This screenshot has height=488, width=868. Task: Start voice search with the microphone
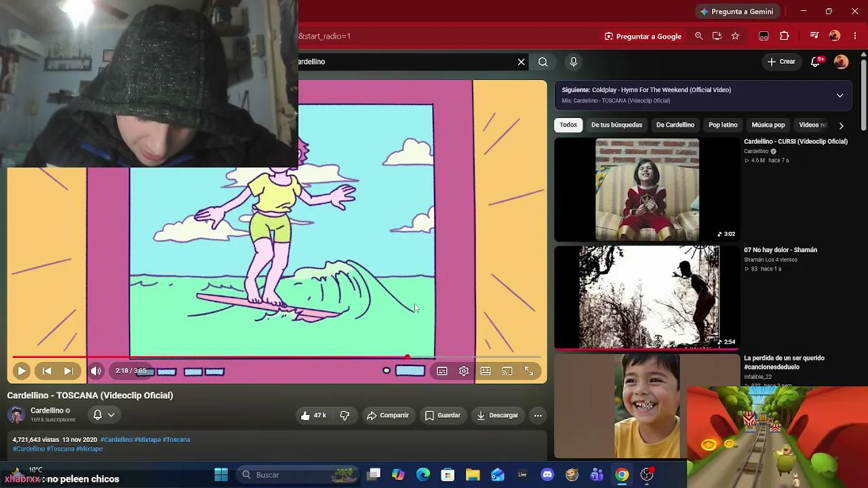(x=574, y=62)
